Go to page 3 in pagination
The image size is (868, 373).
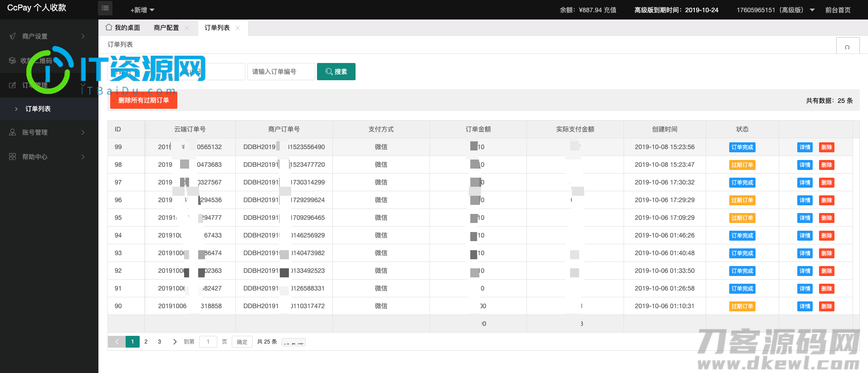[159, 342]
